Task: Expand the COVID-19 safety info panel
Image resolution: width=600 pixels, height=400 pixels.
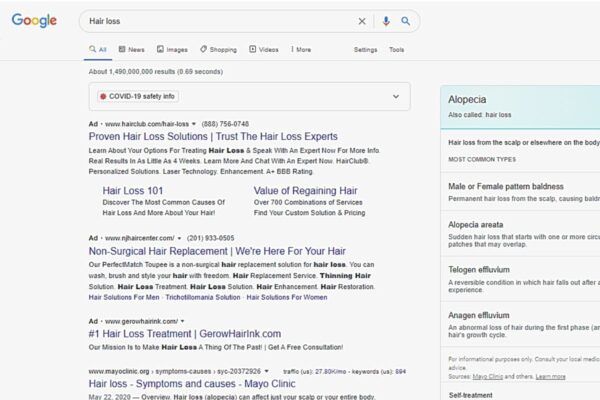Action: coord(396,96)
